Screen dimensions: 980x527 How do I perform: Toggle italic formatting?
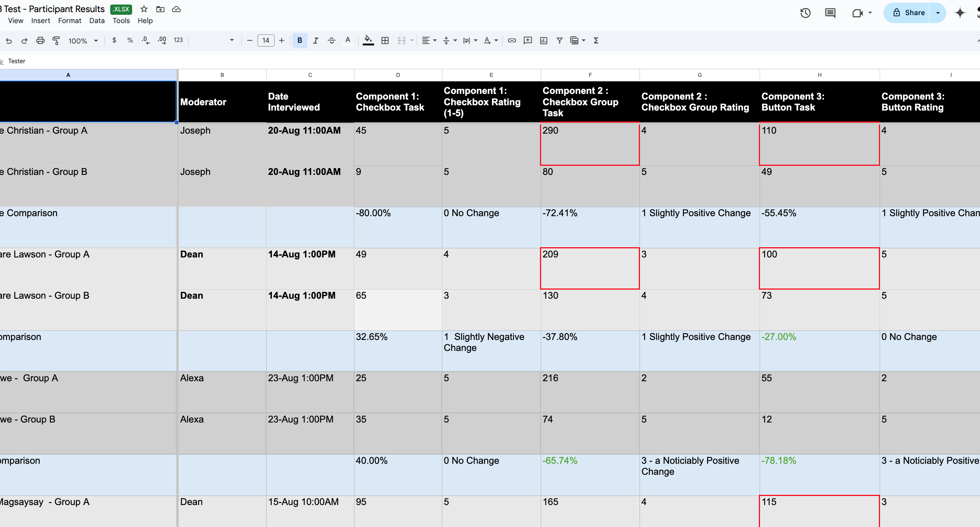(x=315, y=40)
